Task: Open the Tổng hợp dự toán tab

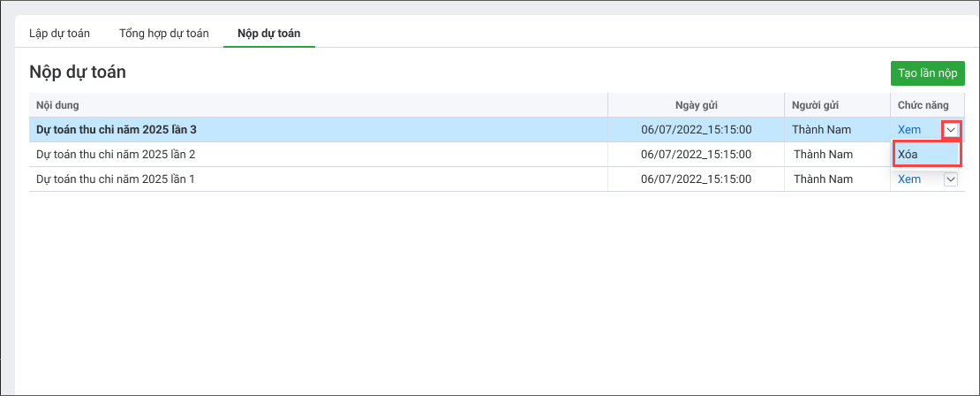Action: [x=163, y=34]
